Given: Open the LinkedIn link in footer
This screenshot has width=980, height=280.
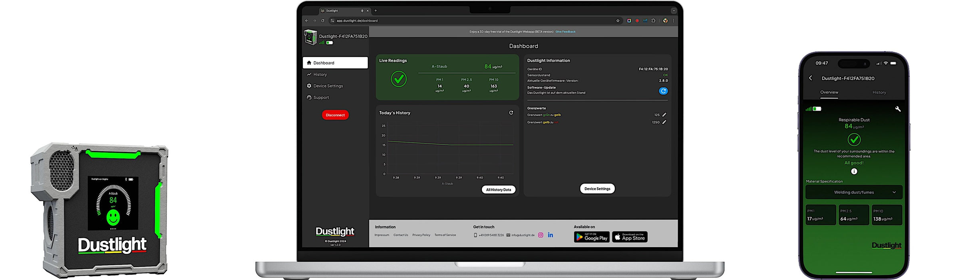Looking at the screenshot, I should click(x=550, y=235).
